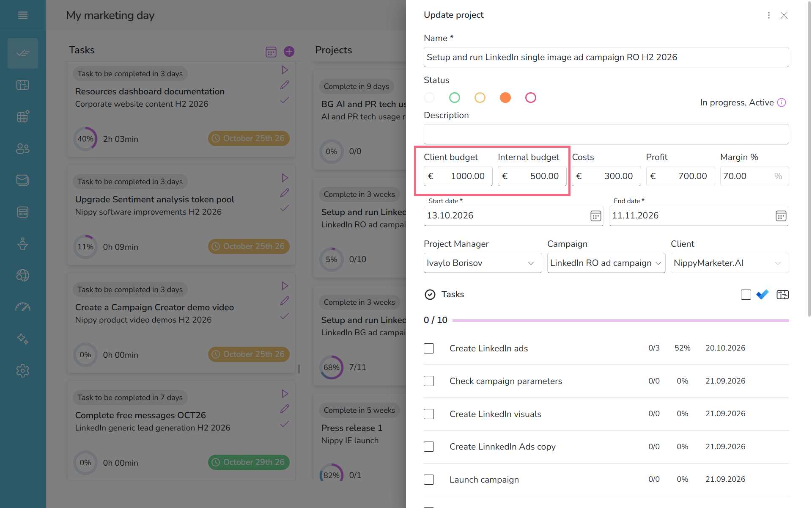Open the sidebar envelope mail icon
Viewport: 812px width, 508px height.
(23, 180)
